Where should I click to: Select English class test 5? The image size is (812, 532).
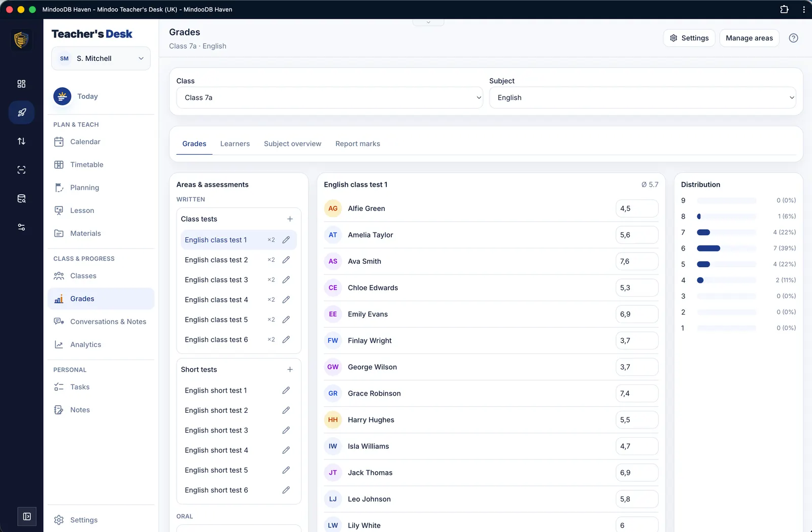(216, 320)
